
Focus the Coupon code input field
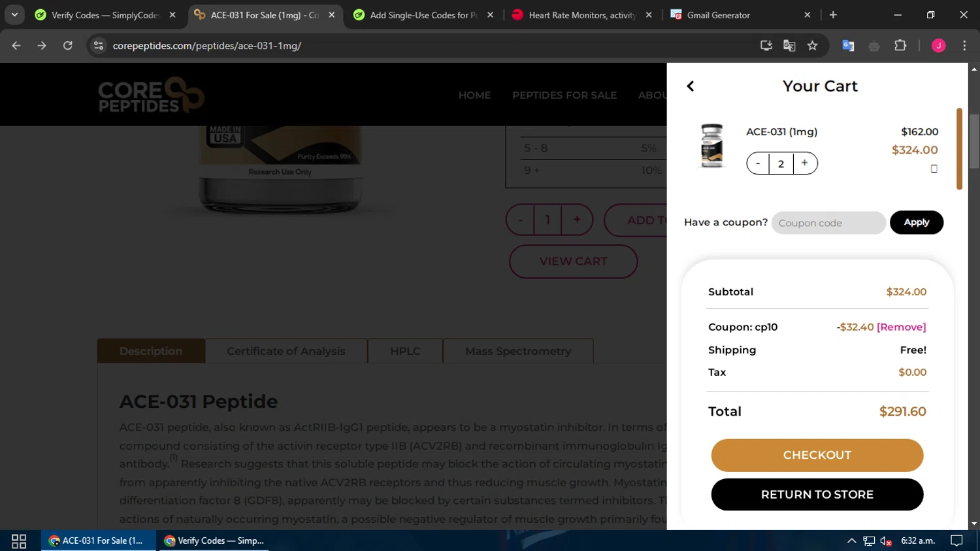click(x=828, y=223)
